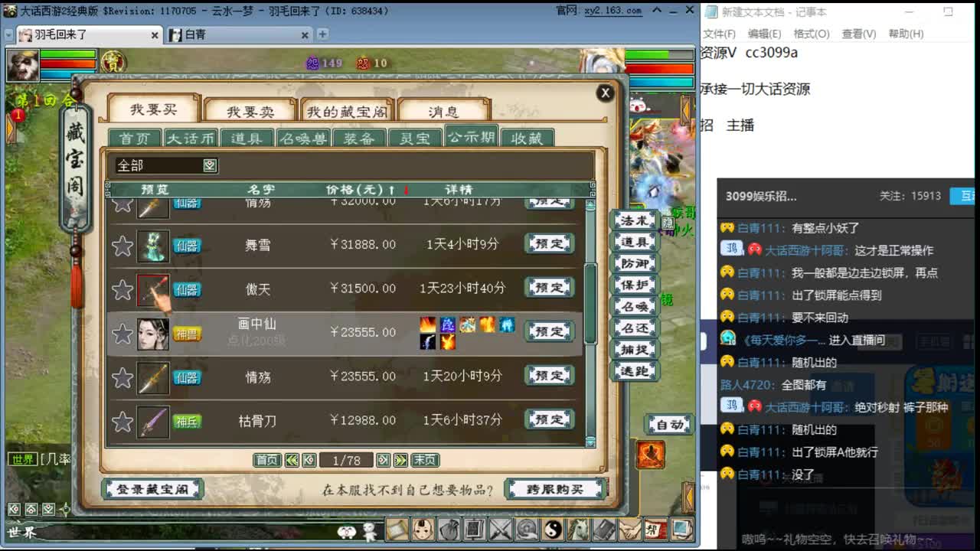Sort price ascending with up arrow
Image resolution: width=980 pixels, height=551 pixels.
pos(392,190)
